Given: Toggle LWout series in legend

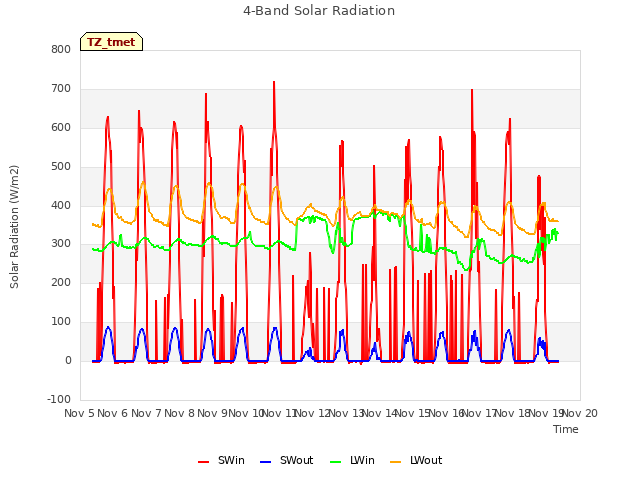Looking at the screenshot, I should (416, 460).
